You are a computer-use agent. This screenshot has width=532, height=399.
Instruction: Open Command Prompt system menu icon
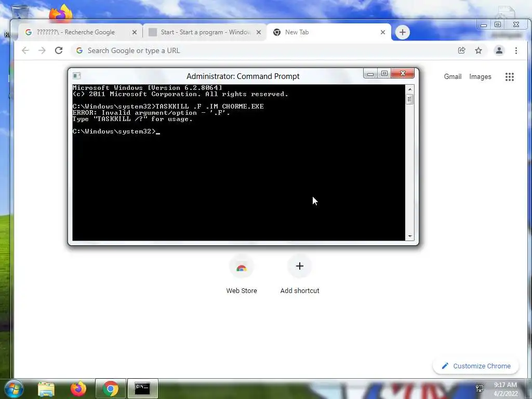click(77, 76)
